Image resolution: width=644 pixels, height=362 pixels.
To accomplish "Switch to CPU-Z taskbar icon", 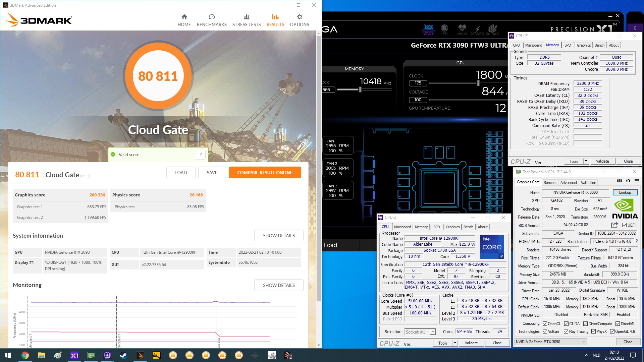I will coord(107,355).
